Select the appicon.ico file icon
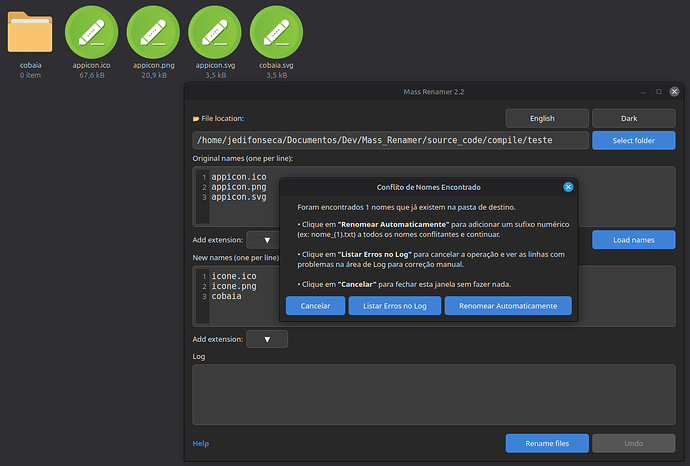The width and height of the screenshot is (690, 466). (92, 32)
